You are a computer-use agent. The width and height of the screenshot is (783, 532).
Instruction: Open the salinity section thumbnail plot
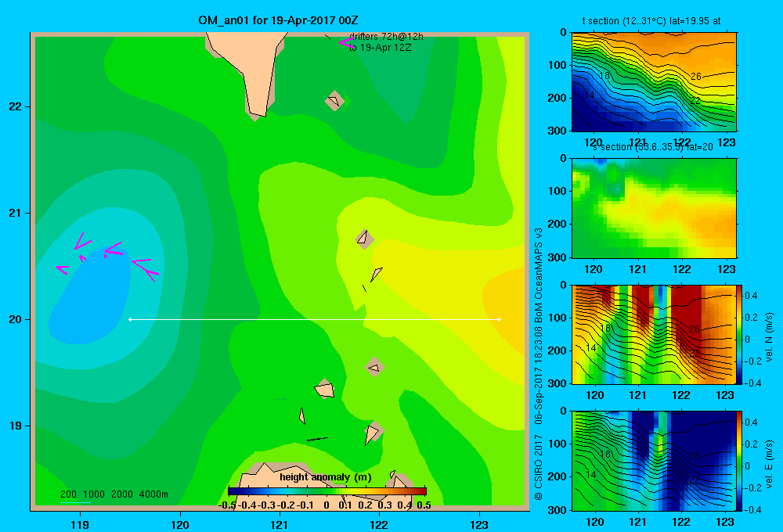[654, 208]
